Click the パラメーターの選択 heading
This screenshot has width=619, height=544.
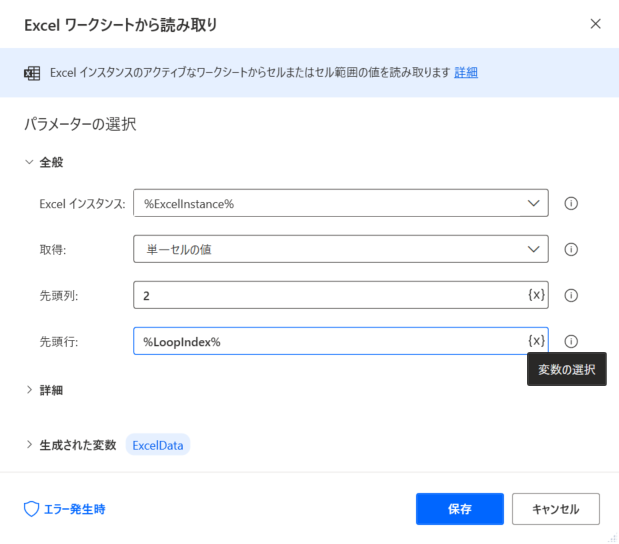click(80, 124)
